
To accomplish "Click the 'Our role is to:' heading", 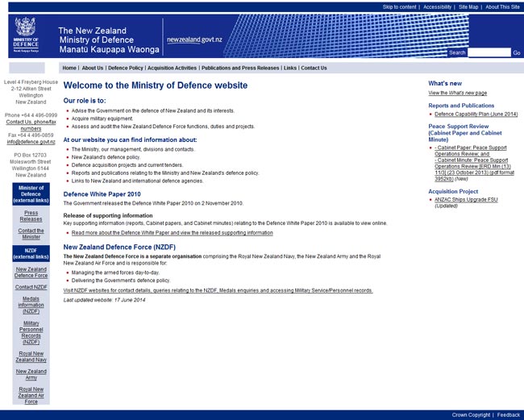I will 85,101.
